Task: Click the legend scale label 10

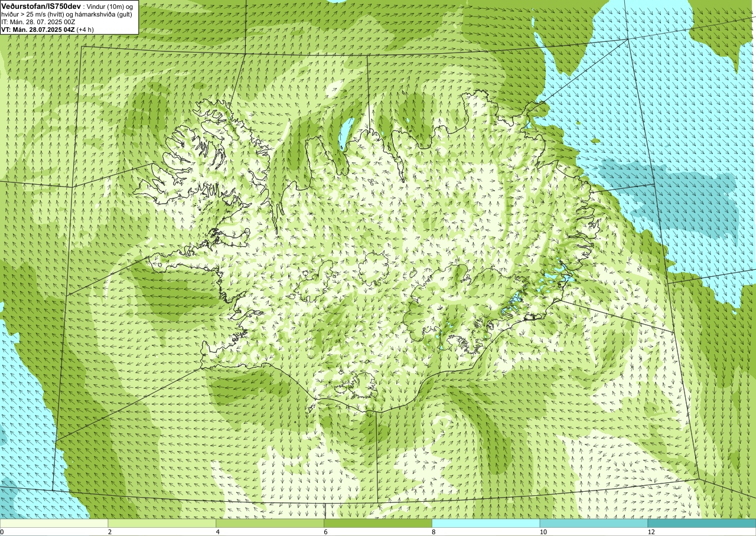Action: click(543, 532)
